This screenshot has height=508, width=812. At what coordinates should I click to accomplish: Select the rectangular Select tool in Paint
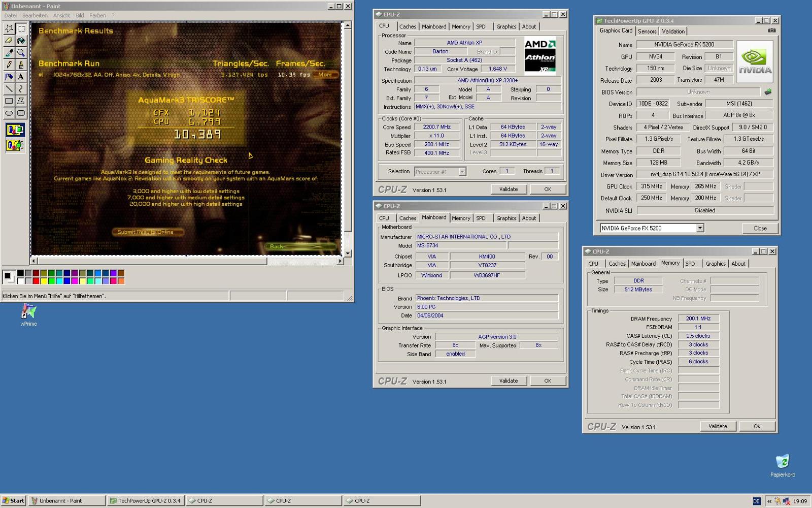pyautogui.click(x=21, y=28)
